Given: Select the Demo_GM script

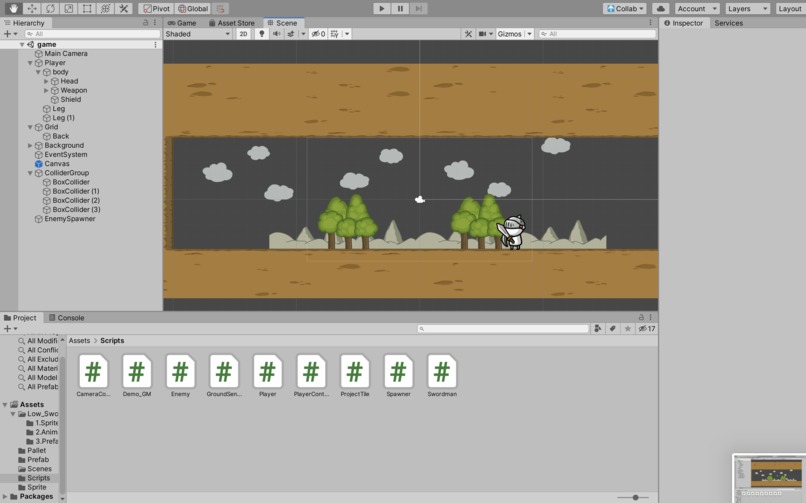Looking at the screenshot, I should click(137, 376).
